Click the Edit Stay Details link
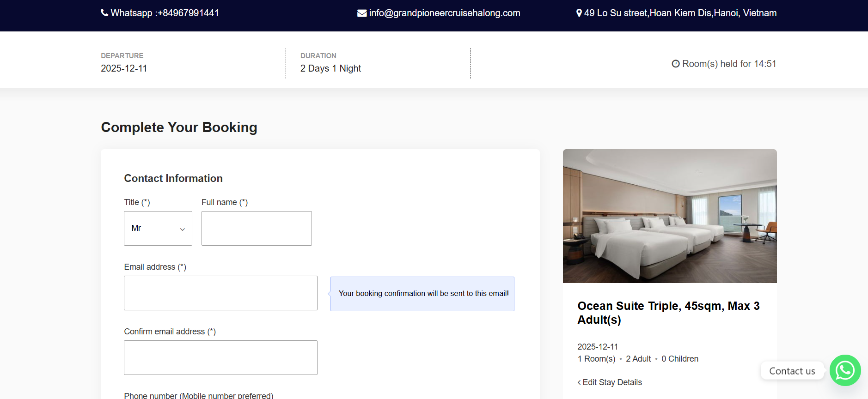 pyautogui.click(x=612, y=382)
